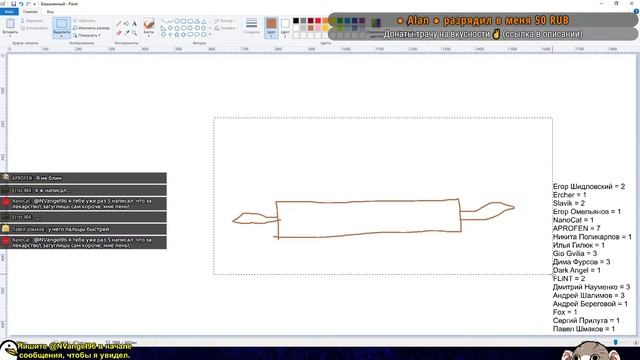640x360 pixels.
Task: Expand the Paste (Вставить) dropdown arrow
Action: (x=10, y=36)
